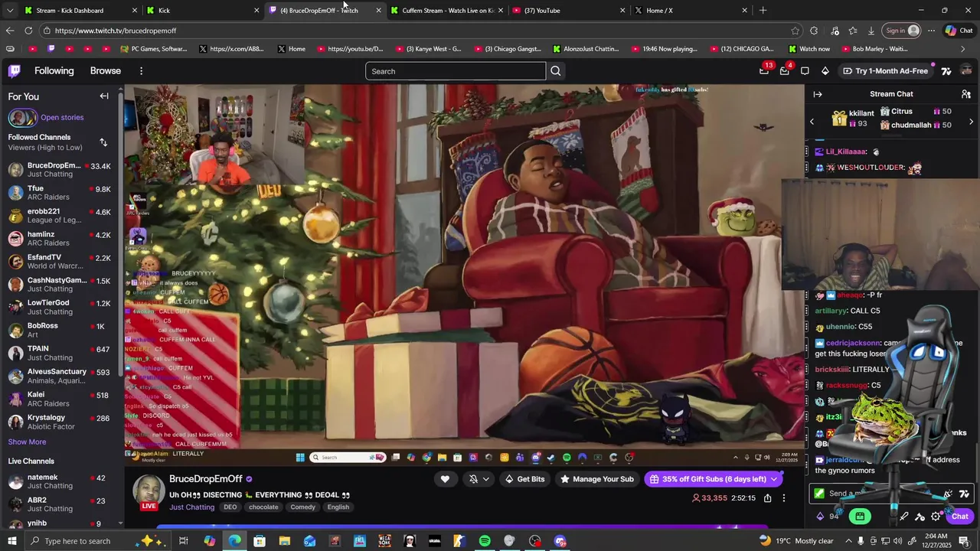Add page to favorites star icon

point(795,31)
